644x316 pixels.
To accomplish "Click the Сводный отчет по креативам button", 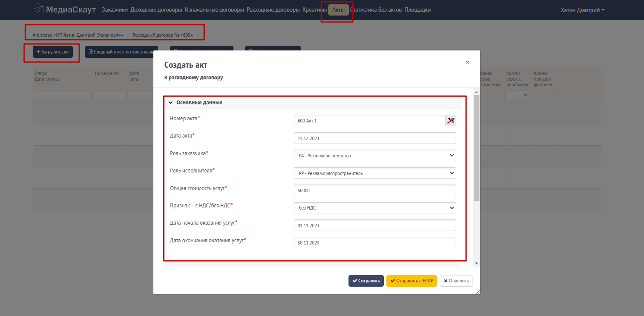I will tap(121, 52).
